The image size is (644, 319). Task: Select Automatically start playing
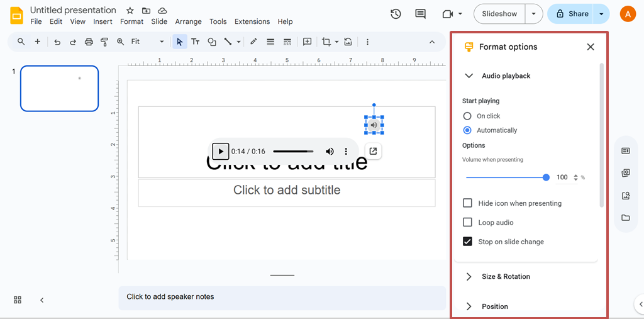click(467, 130)
